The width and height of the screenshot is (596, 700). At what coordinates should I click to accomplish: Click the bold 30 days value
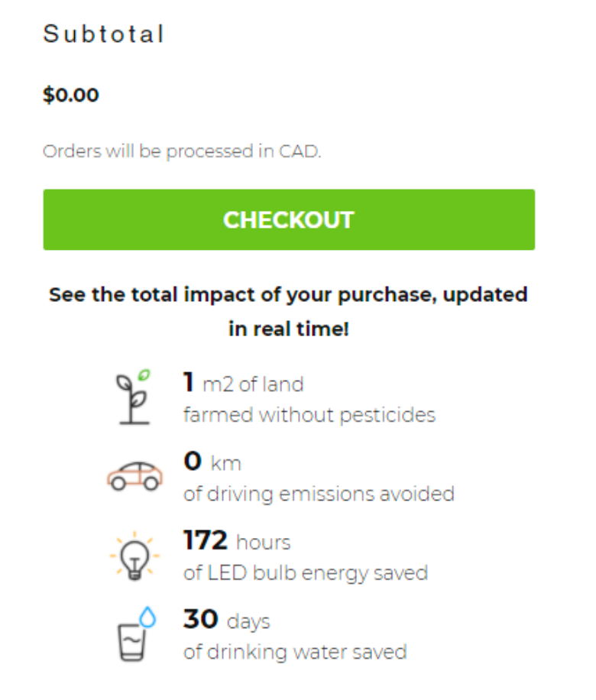point(200,619)
